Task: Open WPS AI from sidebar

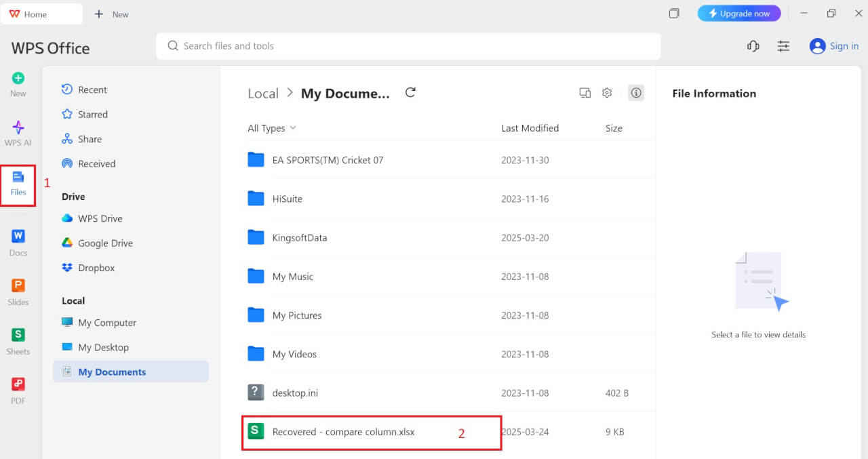Action: (18, 134)
